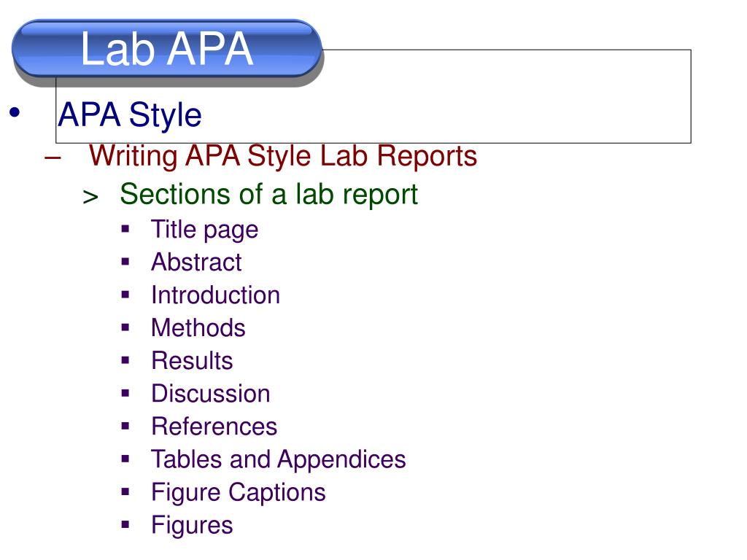The height and width of the screenshot is (560, 747).
Task: Select the Figures list item
Action: [x=192, y=526]
